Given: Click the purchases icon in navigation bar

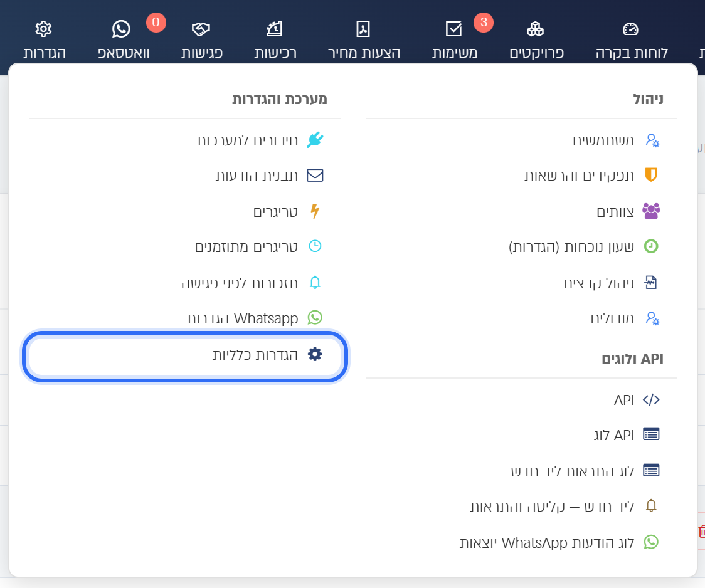Looking at the screenshot, I should (x=274, y=29).
